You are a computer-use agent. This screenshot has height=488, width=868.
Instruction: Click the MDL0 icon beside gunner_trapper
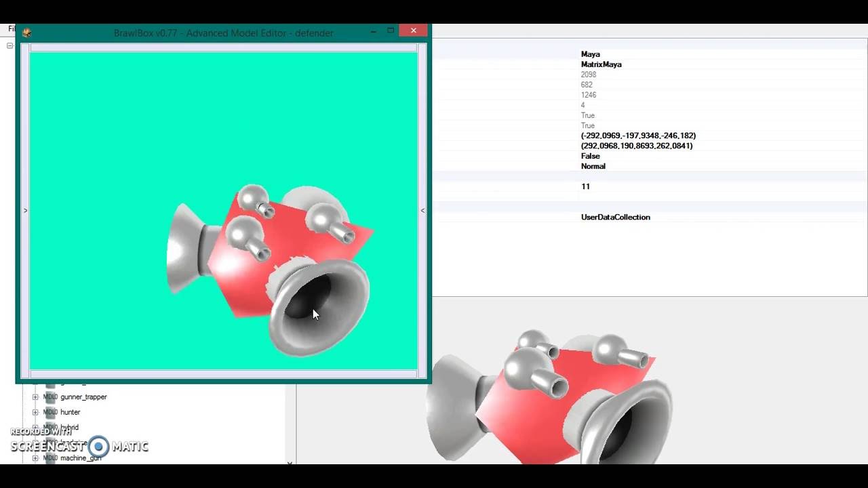(50, 397)
